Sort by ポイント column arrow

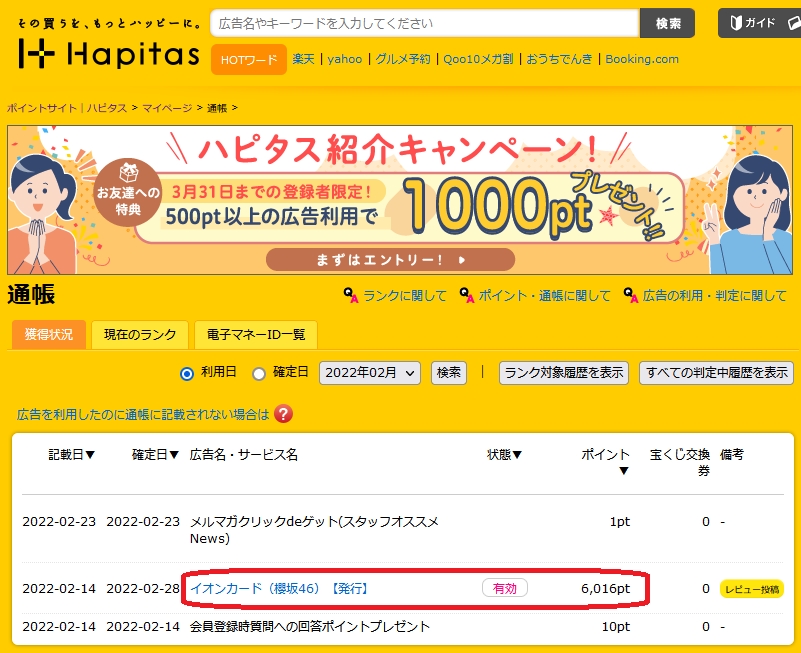pyautogui.click(x=623, y=471)
